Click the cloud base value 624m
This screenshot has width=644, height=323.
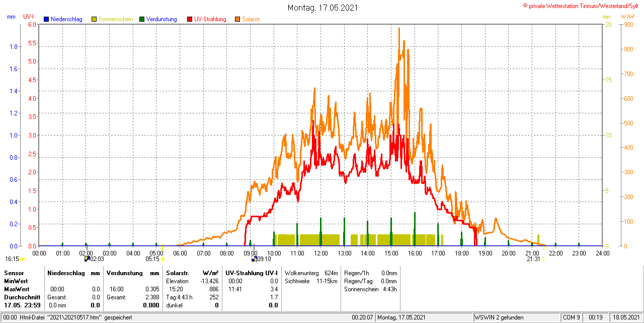[x=331, y=273]
